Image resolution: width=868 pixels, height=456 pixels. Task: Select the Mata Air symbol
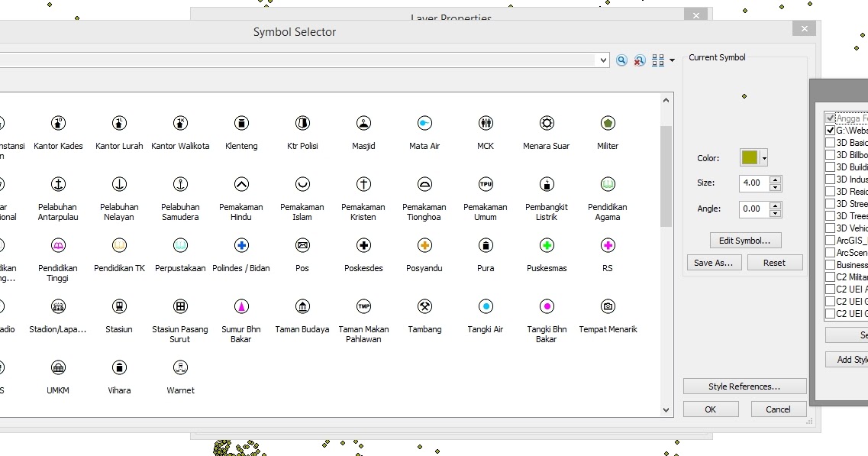click(x=424, y=123)
